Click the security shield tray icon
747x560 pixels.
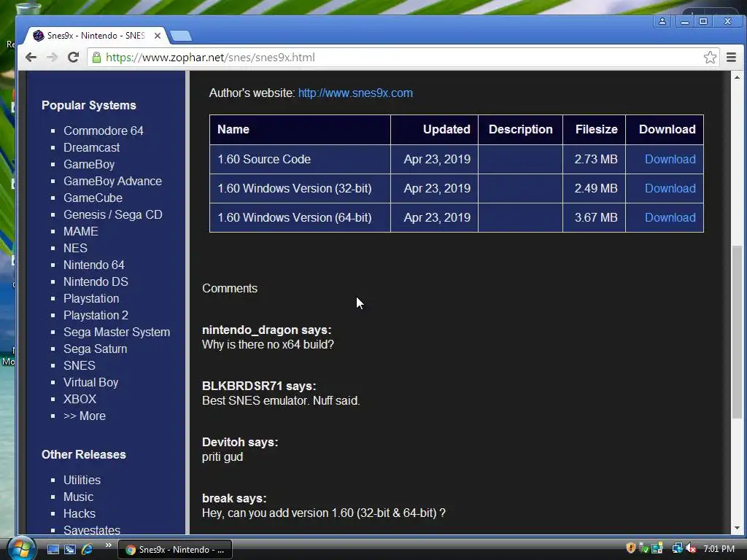click(631, 548)
